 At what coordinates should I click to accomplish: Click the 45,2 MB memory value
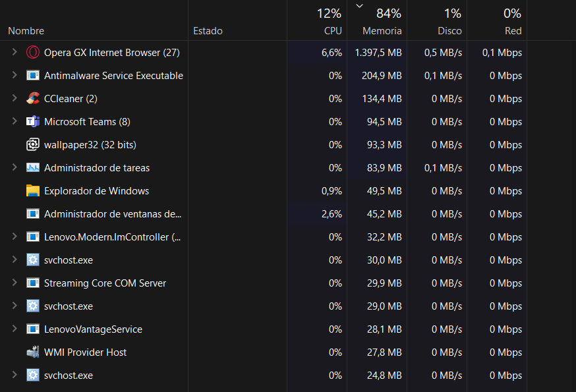tap(384, 214)
